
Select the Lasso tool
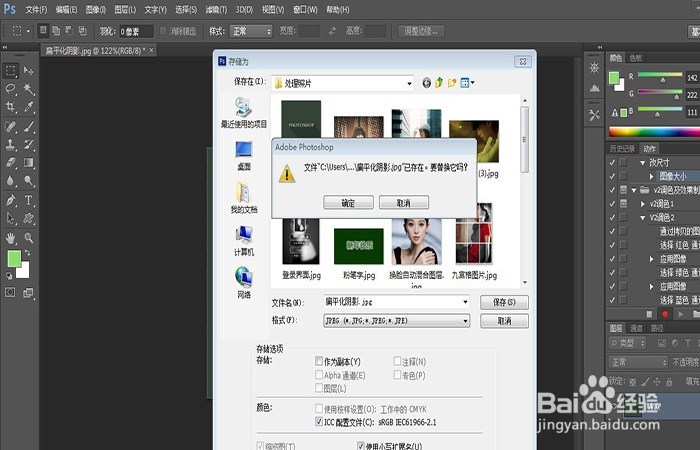[10, 89]
